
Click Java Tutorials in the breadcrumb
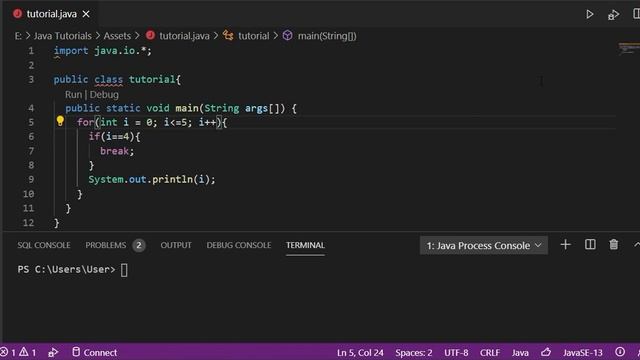[62, 36]
